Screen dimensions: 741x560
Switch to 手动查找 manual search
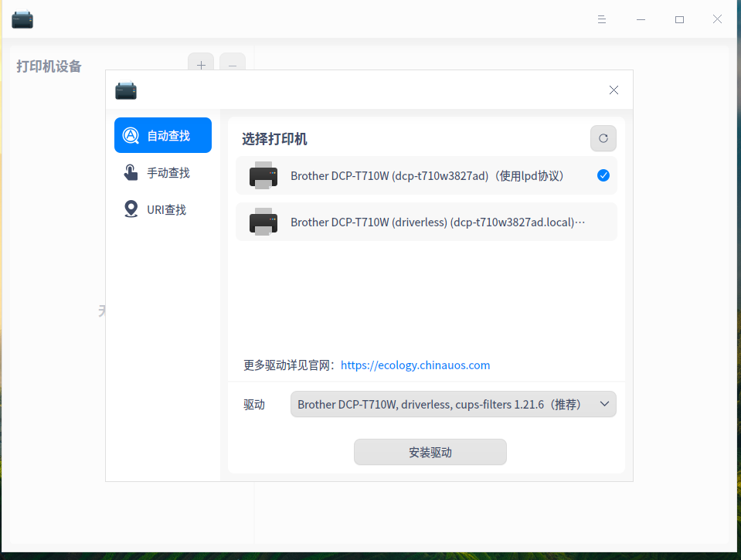point(162,172)
